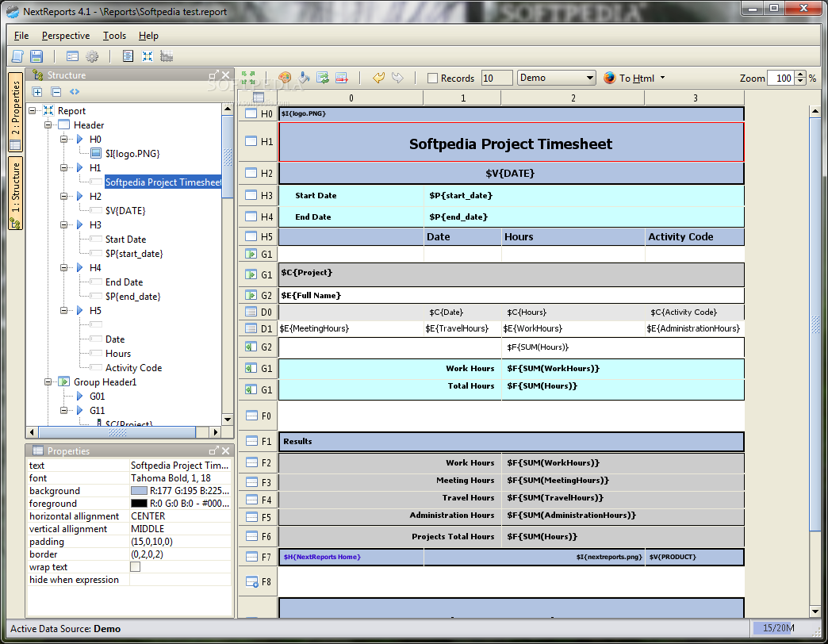
Task: Click the To Html export button
Action: coord(629,79)
